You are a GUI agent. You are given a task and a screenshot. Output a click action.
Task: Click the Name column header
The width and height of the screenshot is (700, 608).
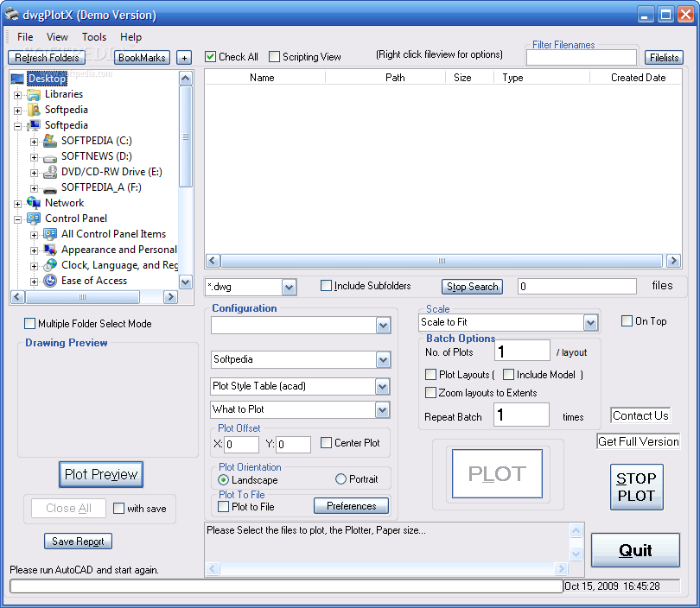[262, 78]
